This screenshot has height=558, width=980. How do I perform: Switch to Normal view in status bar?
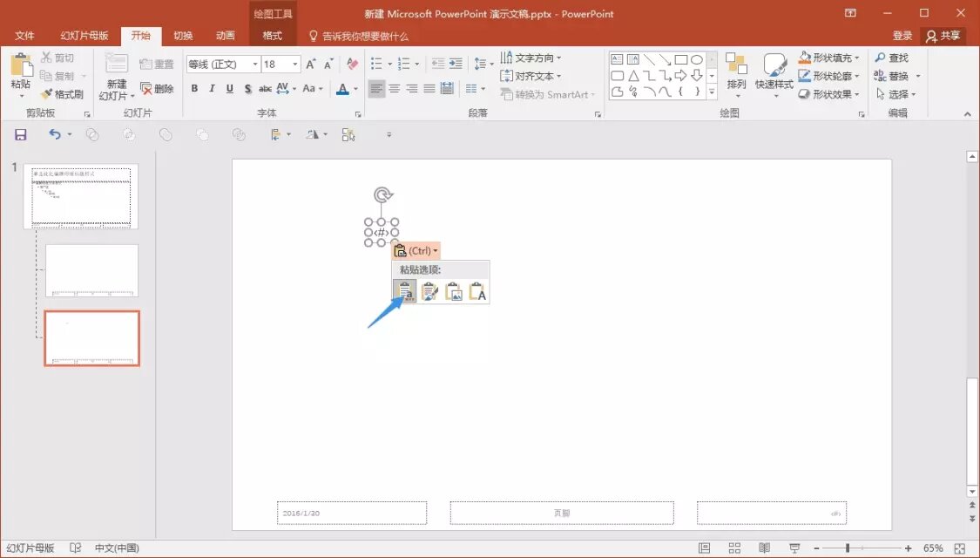(705, 548)
